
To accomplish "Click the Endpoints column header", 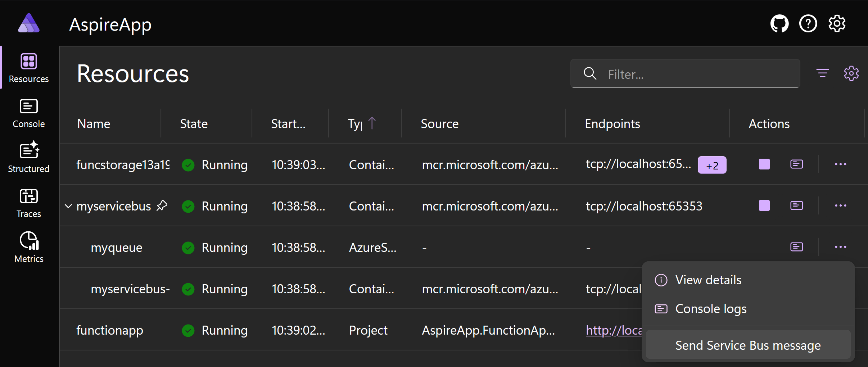I will pyautogui.click(x=612, y=124).
